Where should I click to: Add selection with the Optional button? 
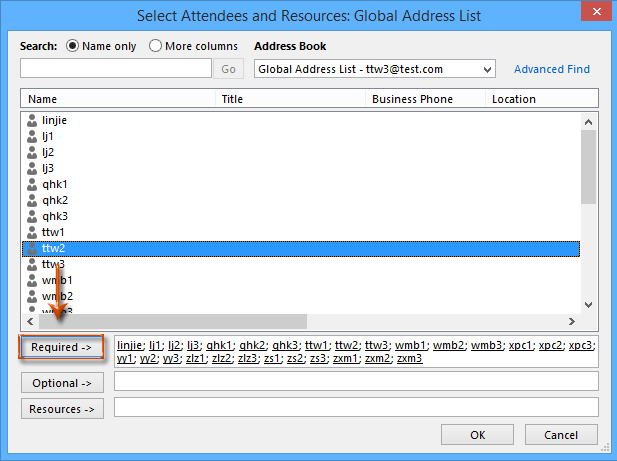(x=62, y=383)
